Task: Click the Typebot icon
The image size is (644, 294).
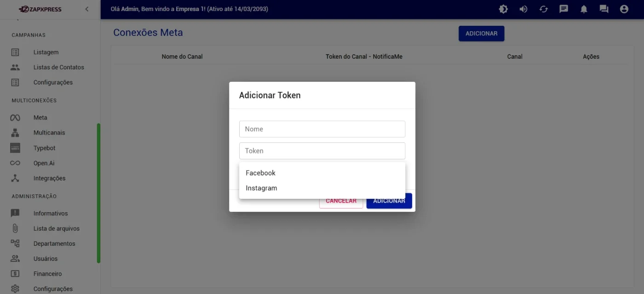Action: point(15,148)
